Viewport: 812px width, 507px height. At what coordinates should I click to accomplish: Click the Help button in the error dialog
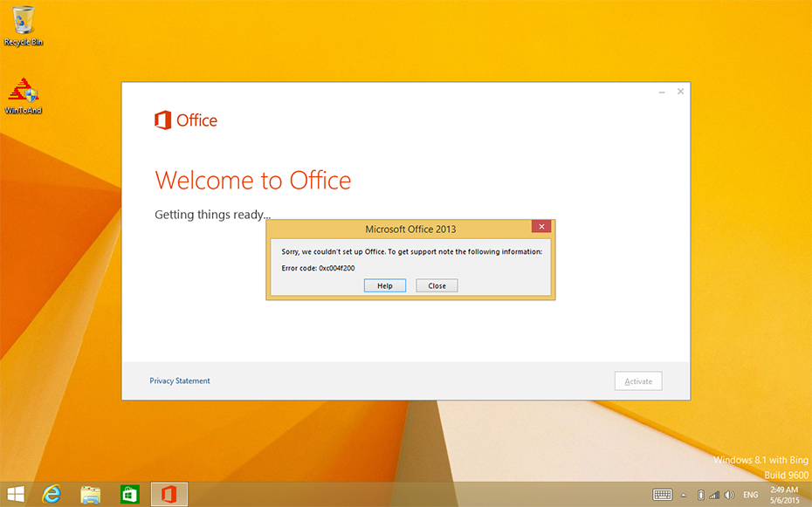pyautogui.click(x=385, y=285)
